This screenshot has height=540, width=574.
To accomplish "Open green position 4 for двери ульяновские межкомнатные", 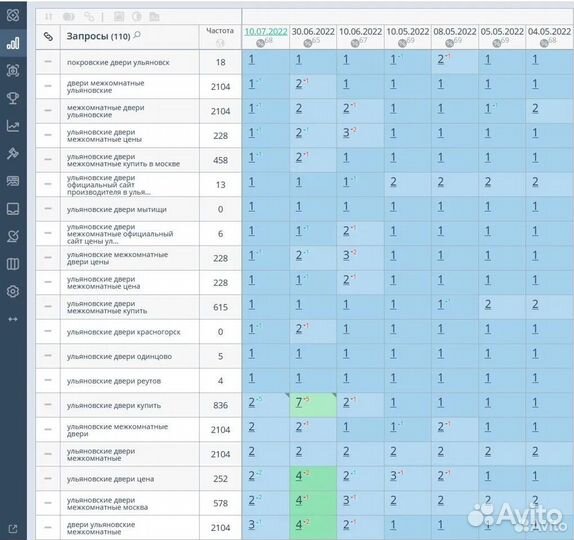I will [299, 525].
